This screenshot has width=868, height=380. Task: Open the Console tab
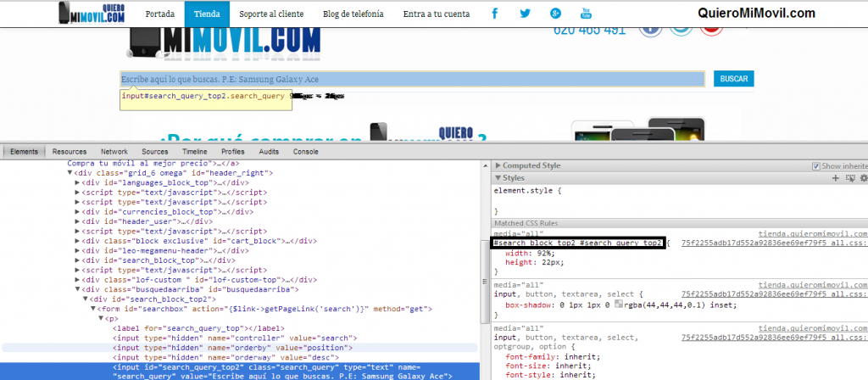coord(305,151)
